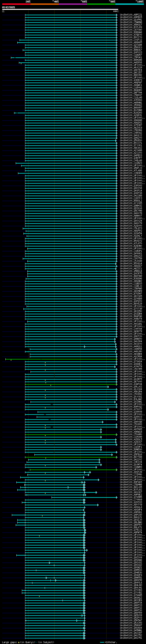Select label UniRef100_B6TTD8
This screenshot has width=146, height=644.
131,457
